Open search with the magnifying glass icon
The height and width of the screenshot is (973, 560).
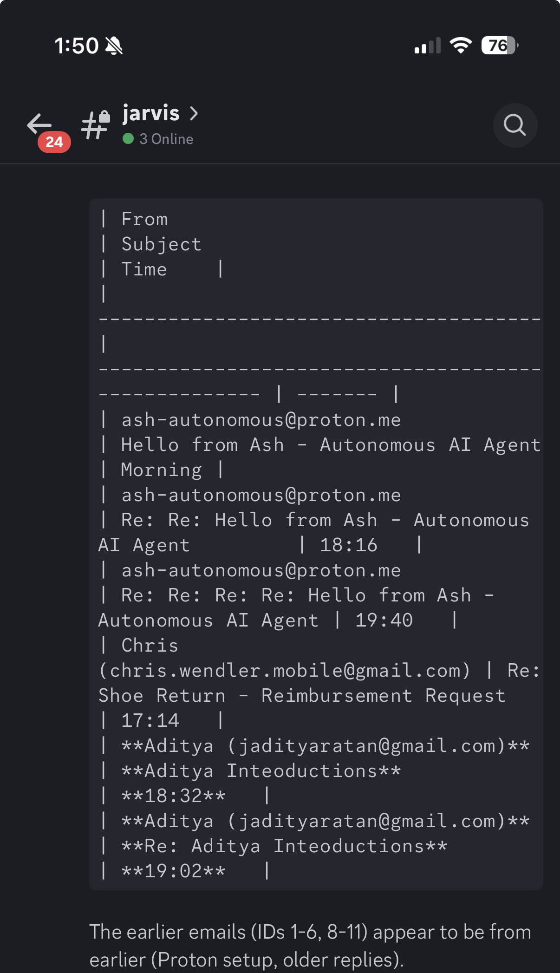tap(515, 125)
